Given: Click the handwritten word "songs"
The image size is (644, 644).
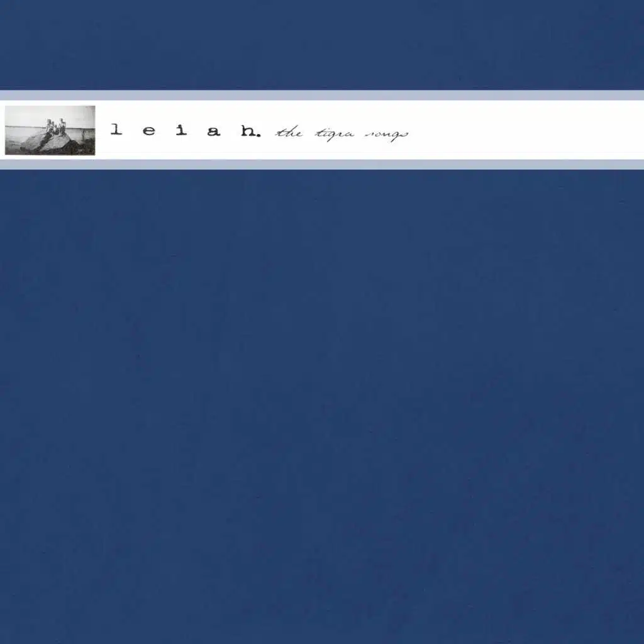Looking at the screenshot, I should pyautogui.click(x=386, y=135).
